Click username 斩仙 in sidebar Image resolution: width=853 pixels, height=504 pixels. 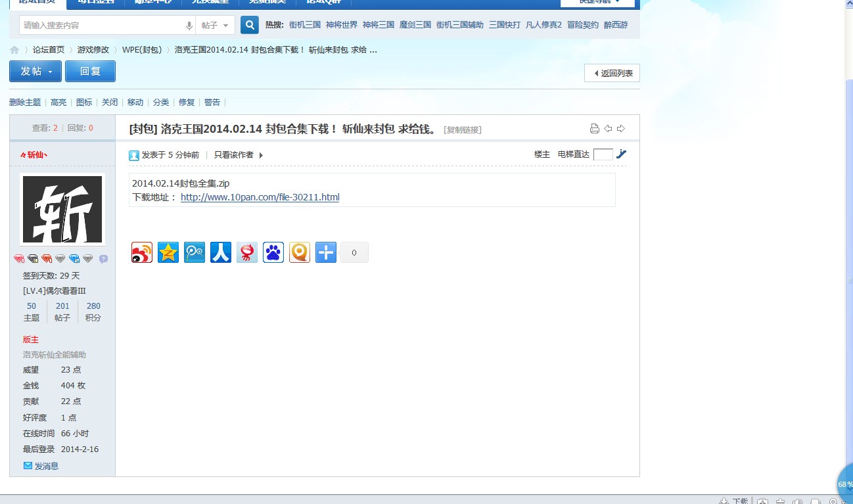pyautogui.click(x=34, y=155)
